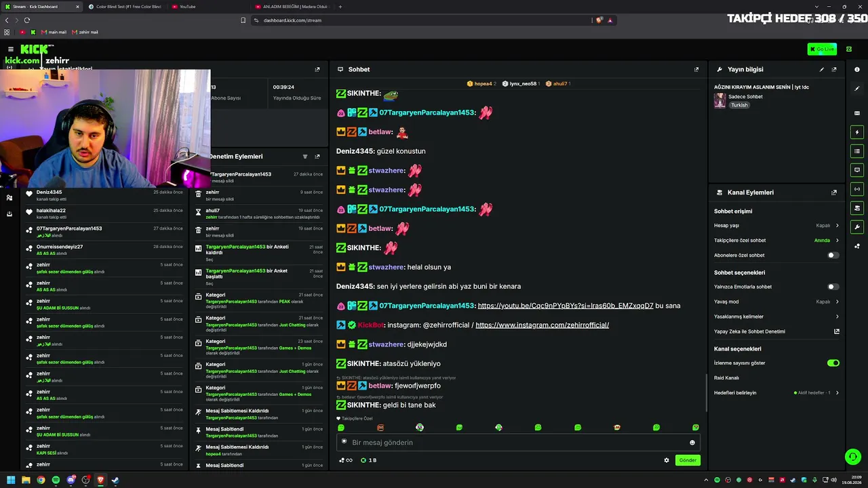Screen dimensions: 868x488
Task: Expand Takipçilere özel sohbet setting
Action: 776,241
